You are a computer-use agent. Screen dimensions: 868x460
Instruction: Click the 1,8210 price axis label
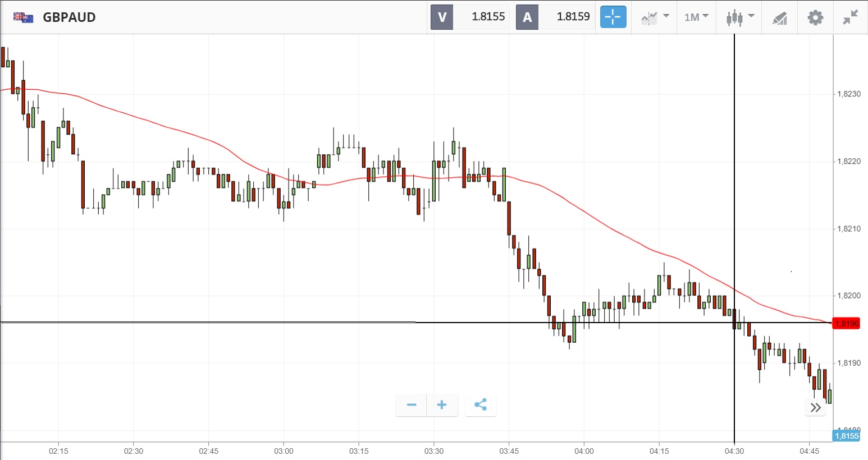click(849, 229)
